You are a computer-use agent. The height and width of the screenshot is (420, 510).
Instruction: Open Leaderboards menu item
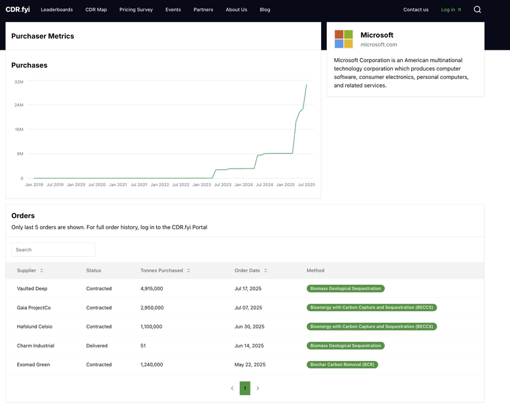57,10
